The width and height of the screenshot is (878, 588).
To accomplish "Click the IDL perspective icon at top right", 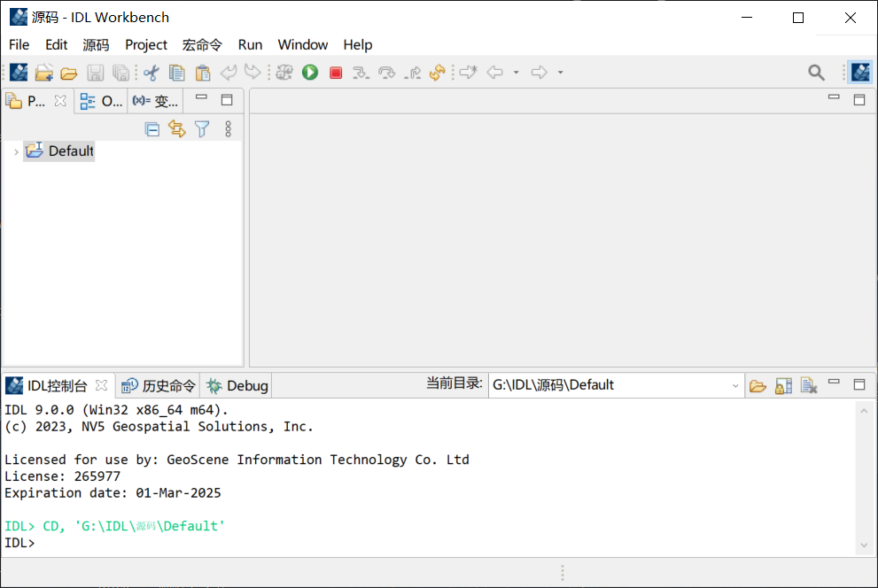I will 860,72.
